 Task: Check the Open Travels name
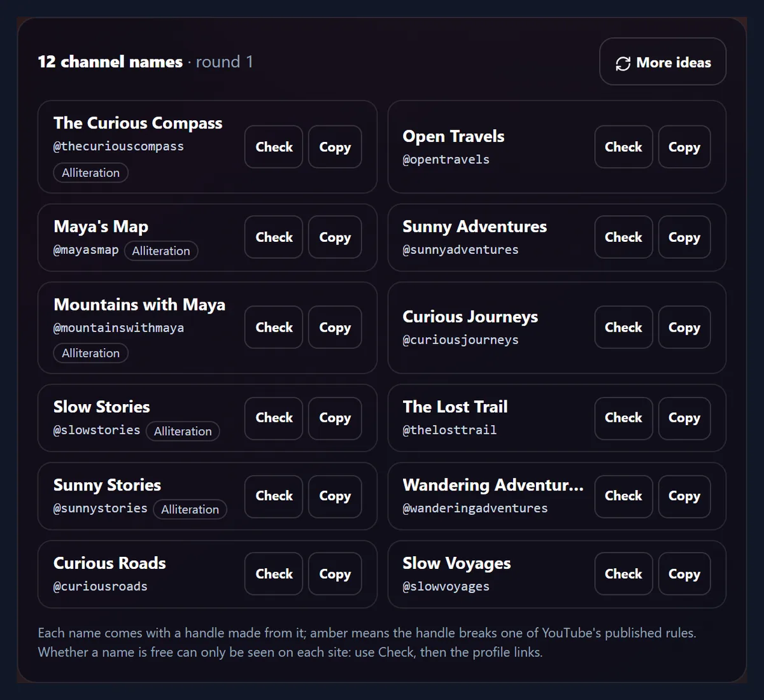point(623,147)
